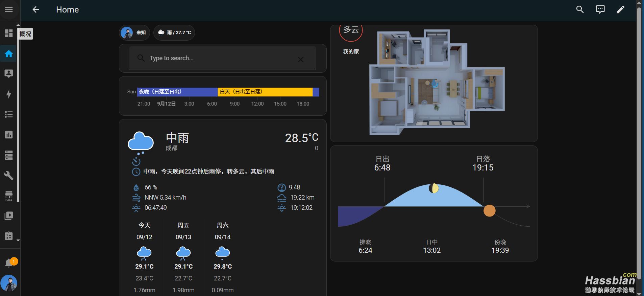Select the 周六 09/14 forecast column
The width and height of the screenshot is (644, 296).
(x=223, y=257)
